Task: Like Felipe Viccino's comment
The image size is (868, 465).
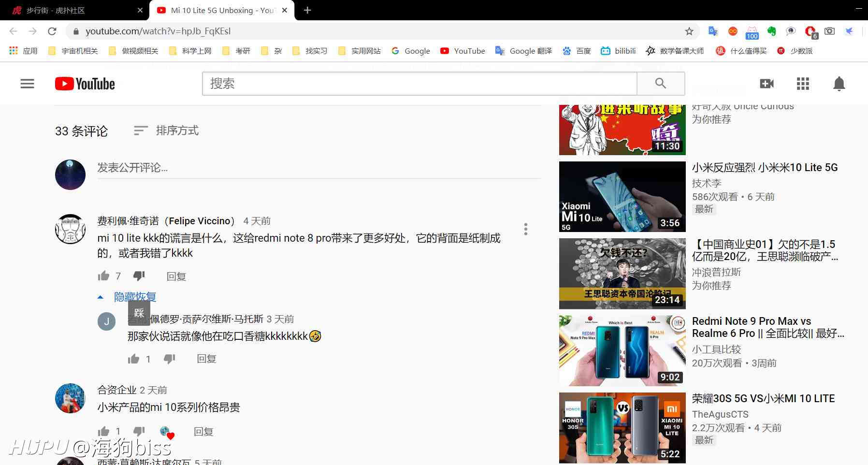Action: tap(103, 276)
